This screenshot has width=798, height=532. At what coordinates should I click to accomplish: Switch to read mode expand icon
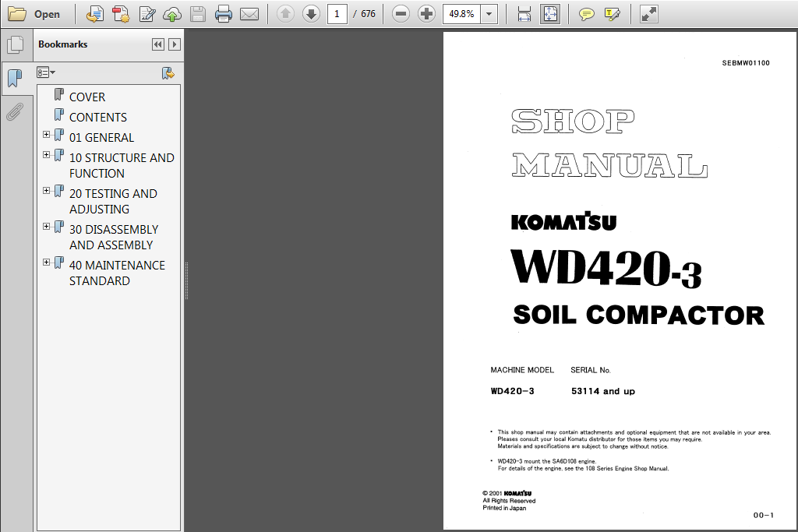pyautogui.click(x=648, y=14)
